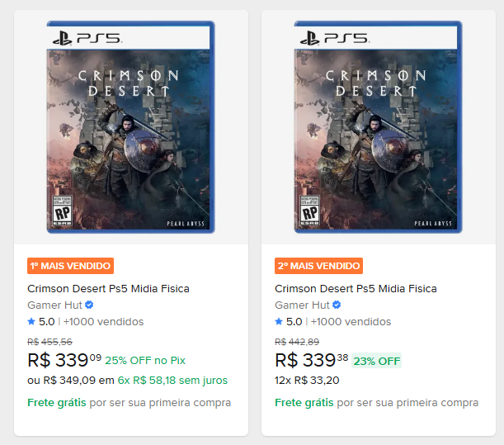Click the R$ 339,38 price on second listing

[312, 361]
